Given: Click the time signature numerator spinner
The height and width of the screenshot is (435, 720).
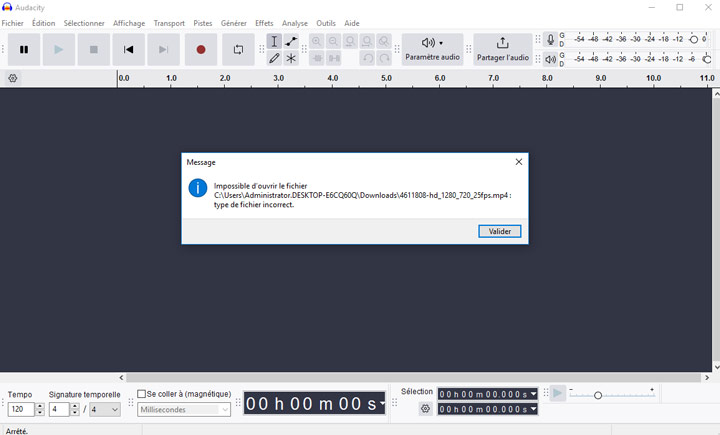Looking at the screenshot, I should coord(75,409).
